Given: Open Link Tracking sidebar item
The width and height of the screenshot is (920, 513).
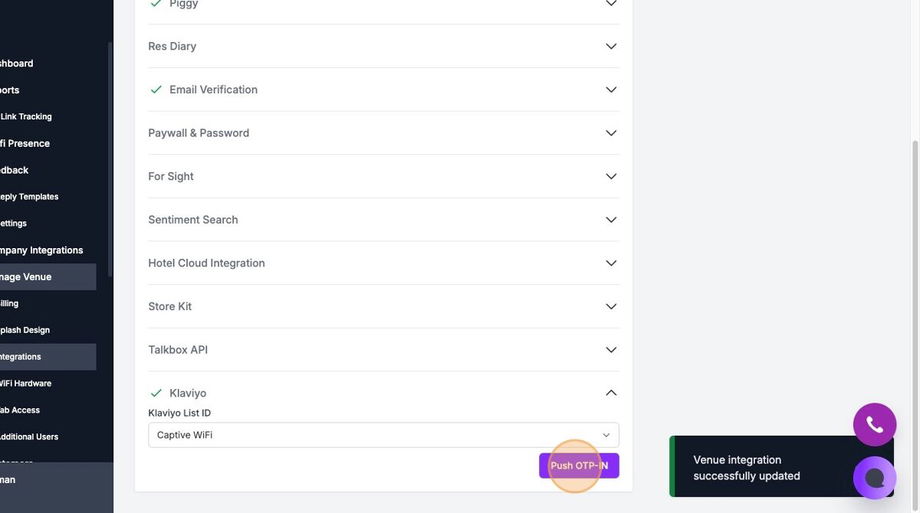Looking at the screenshot, I should tap(27, 117).
